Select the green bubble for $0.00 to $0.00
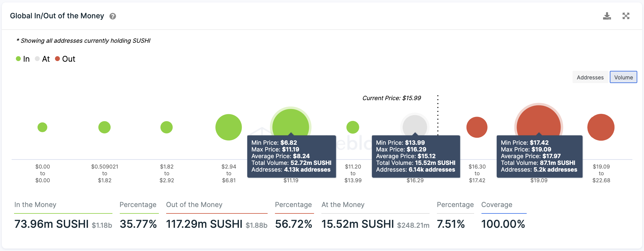Image resolution: width=644 pixels, height=251 pixels. tap(42, 127)
